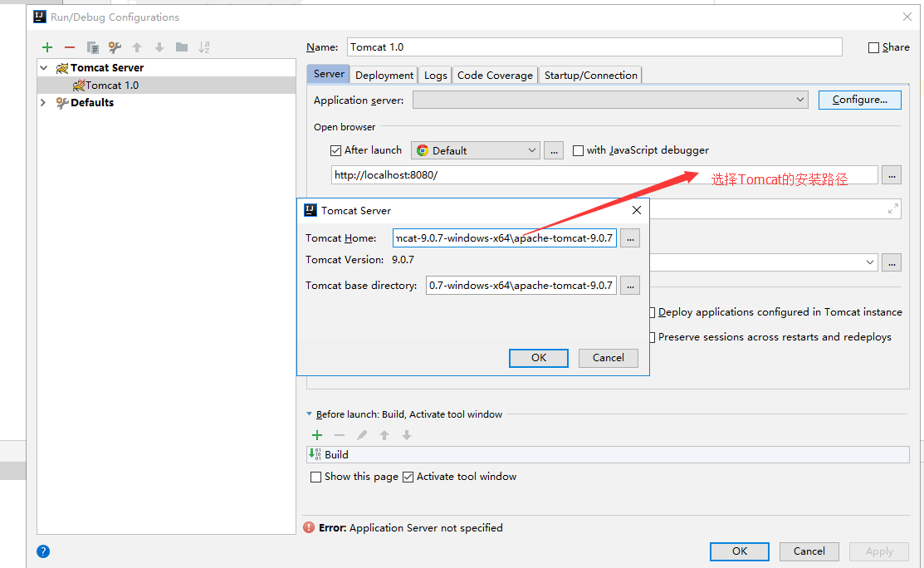Toggle the Share checkbox
This screenshot has height=568, width=924.
(x=874, y=47)
